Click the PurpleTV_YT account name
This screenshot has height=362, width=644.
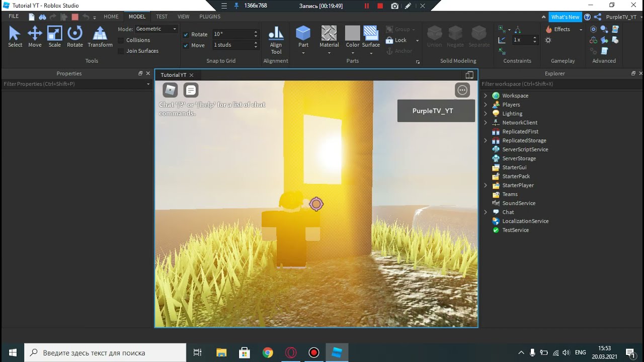[621, 17]
